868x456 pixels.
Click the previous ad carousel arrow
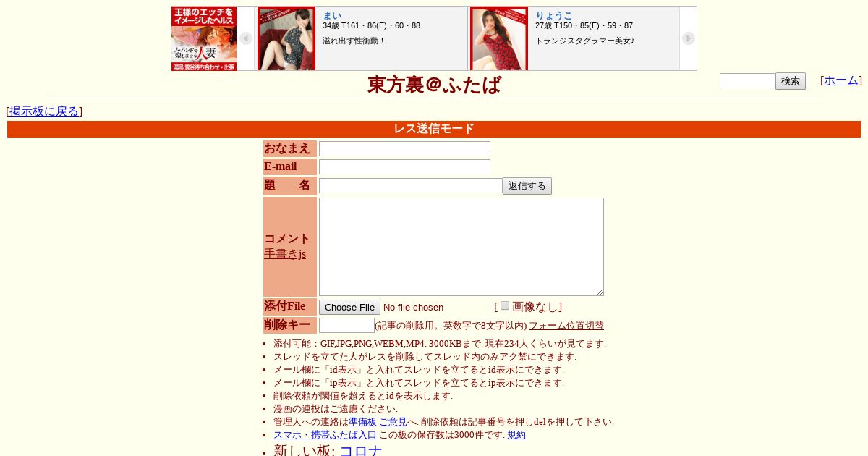coord(246,38)
